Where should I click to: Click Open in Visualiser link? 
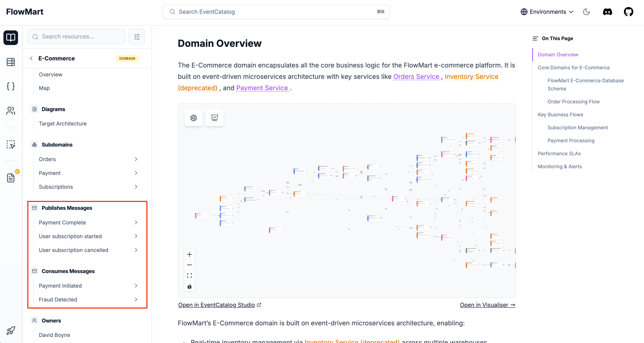point(487,305)
